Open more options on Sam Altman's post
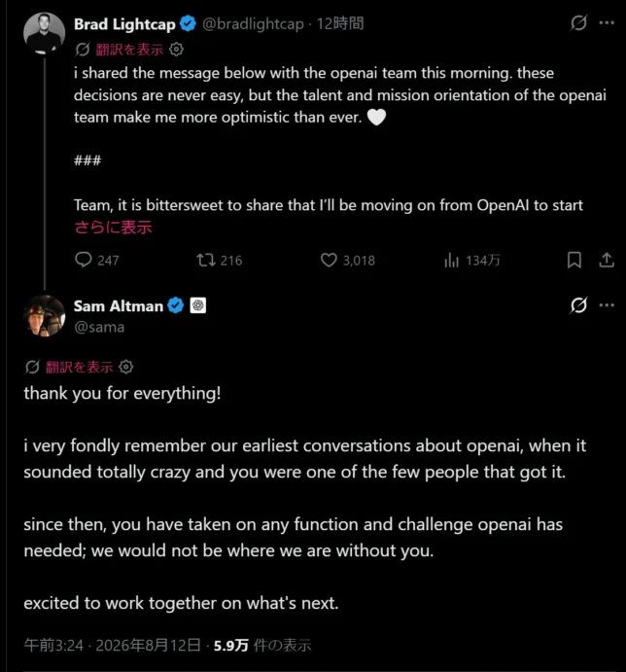The width and height of the screenshot is (626, 672). click(x=607, y=305)
